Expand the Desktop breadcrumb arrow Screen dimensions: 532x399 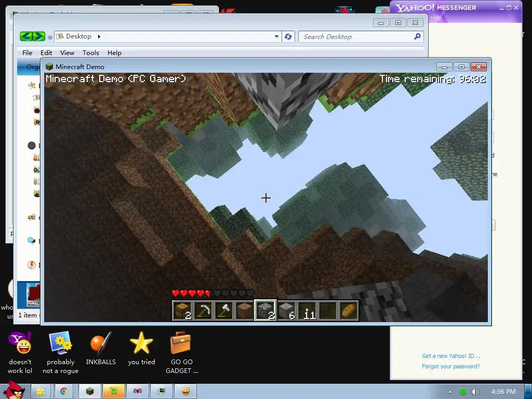(99, 36)
